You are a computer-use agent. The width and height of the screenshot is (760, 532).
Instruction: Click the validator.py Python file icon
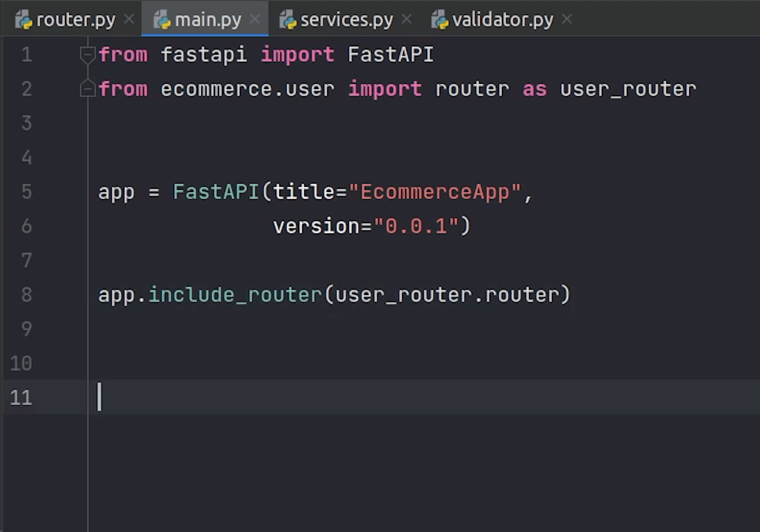point(440,20)
